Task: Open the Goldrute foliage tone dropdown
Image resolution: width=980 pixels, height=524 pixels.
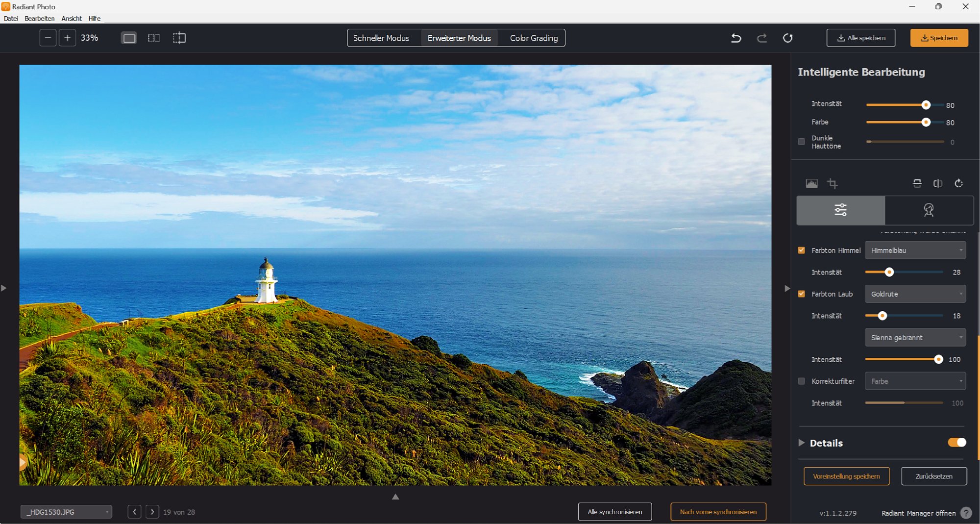Action: (915, 294)
